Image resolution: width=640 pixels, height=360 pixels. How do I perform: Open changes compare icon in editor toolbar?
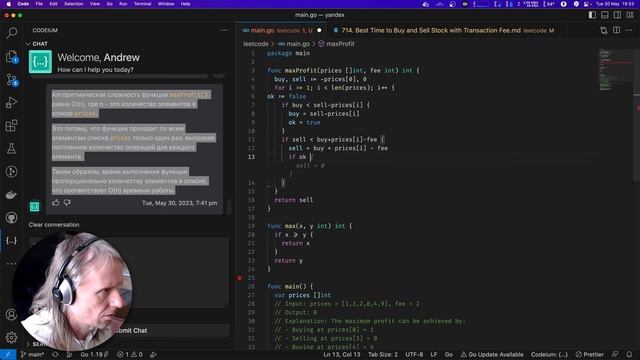click(604, 30)
